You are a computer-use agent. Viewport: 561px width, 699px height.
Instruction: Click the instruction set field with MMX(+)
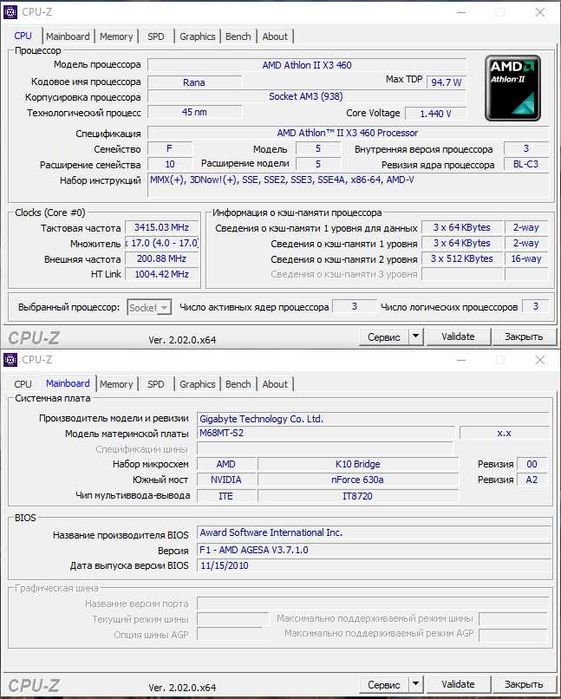[348, 185]
